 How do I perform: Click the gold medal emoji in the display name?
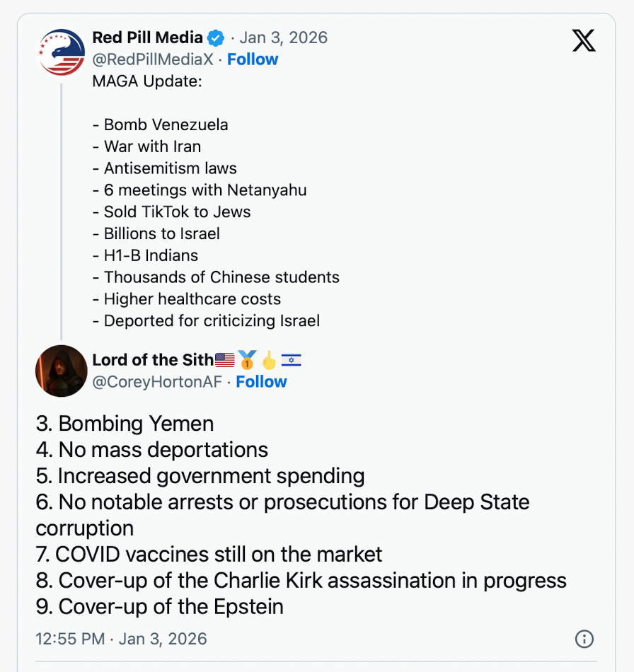(247, 360)
